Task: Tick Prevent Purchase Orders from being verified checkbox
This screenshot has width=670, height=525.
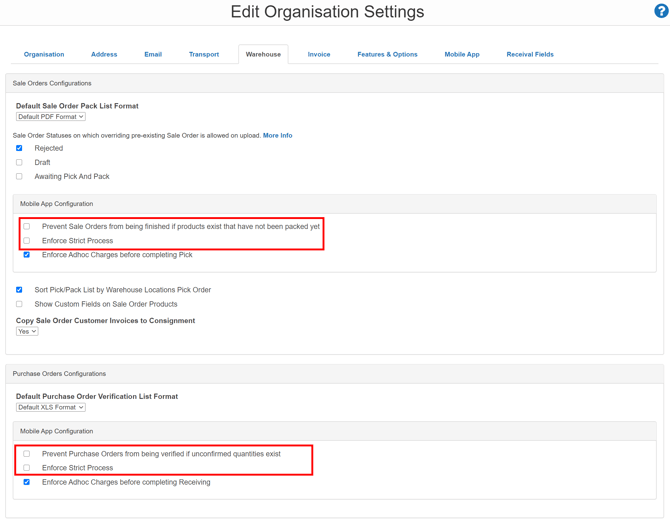Action: [27, 453]
